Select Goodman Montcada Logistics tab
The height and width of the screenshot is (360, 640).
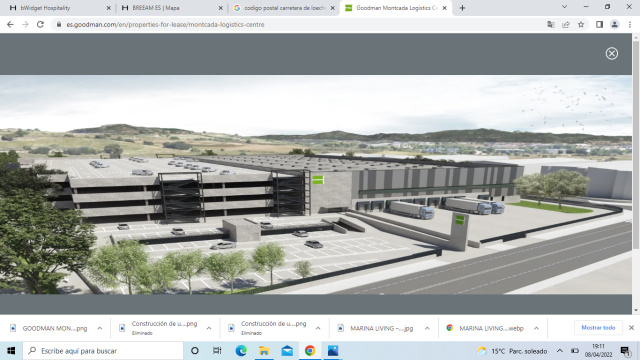click(396, 8)
